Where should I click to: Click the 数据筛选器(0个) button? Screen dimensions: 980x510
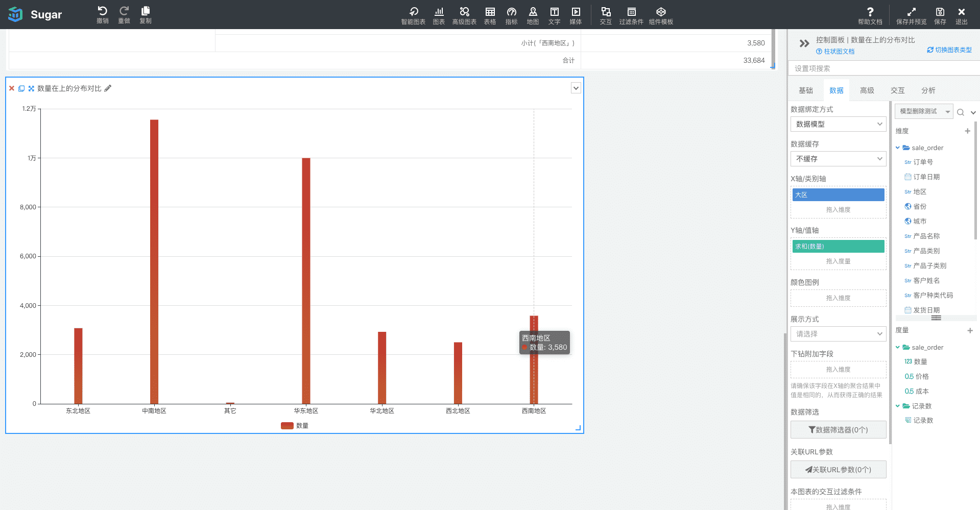point(838,430)
